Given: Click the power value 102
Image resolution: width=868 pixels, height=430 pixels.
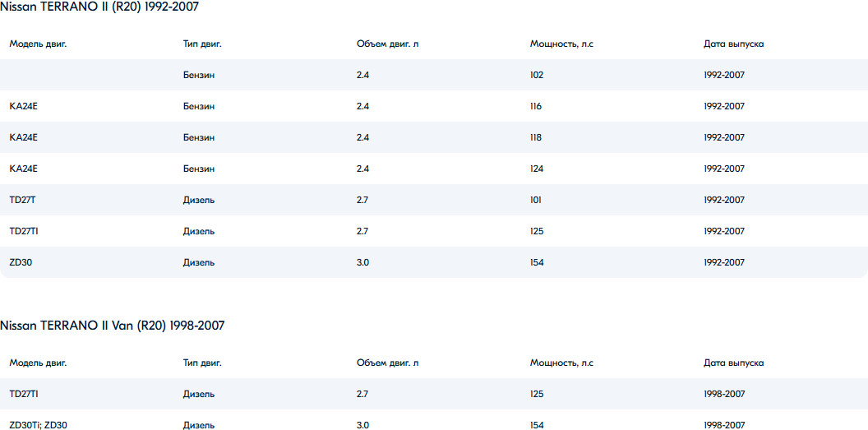Looking at the screenshot, I should [x=537, y=75].
